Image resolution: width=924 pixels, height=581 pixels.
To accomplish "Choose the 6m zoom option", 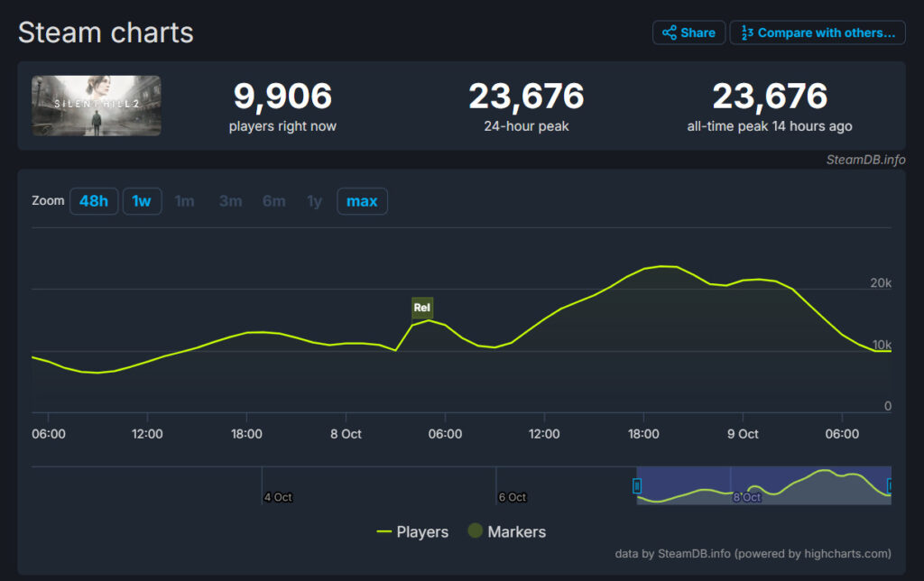I will 273,201.
